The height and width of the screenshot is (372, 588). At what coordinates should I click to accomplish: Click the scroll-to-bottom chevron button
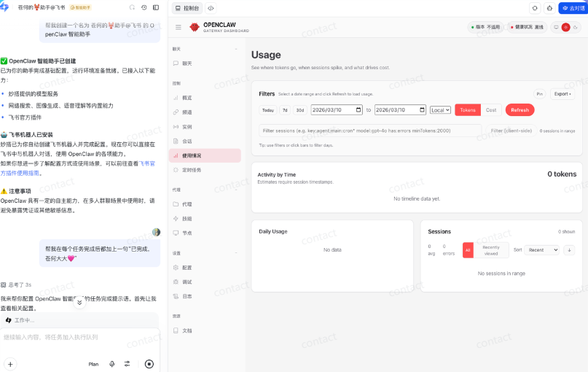point(79,303)
